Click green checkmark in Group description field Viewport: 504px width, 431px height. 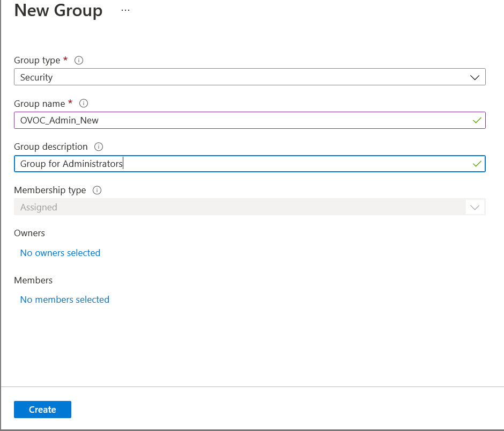pyautogui.click(x=477, y=164)
